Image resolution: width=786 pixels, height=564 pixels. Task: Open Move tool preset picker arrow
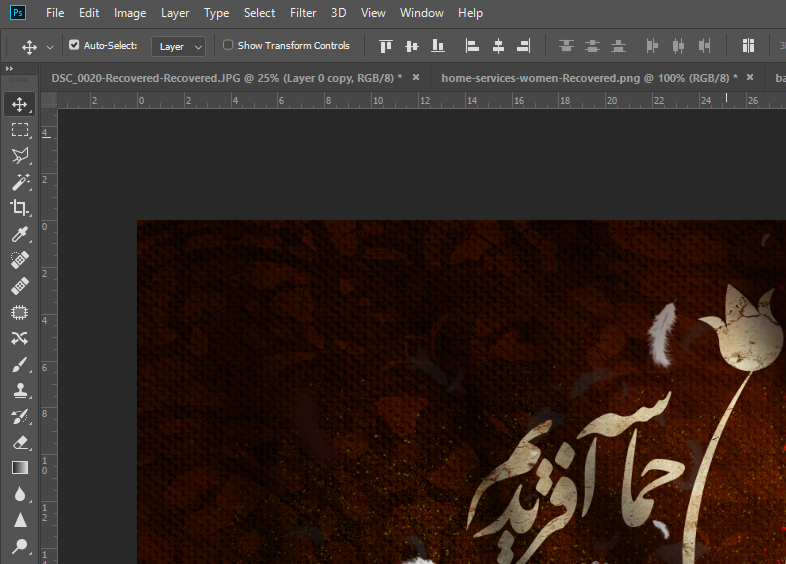click(x=50, y=47)
